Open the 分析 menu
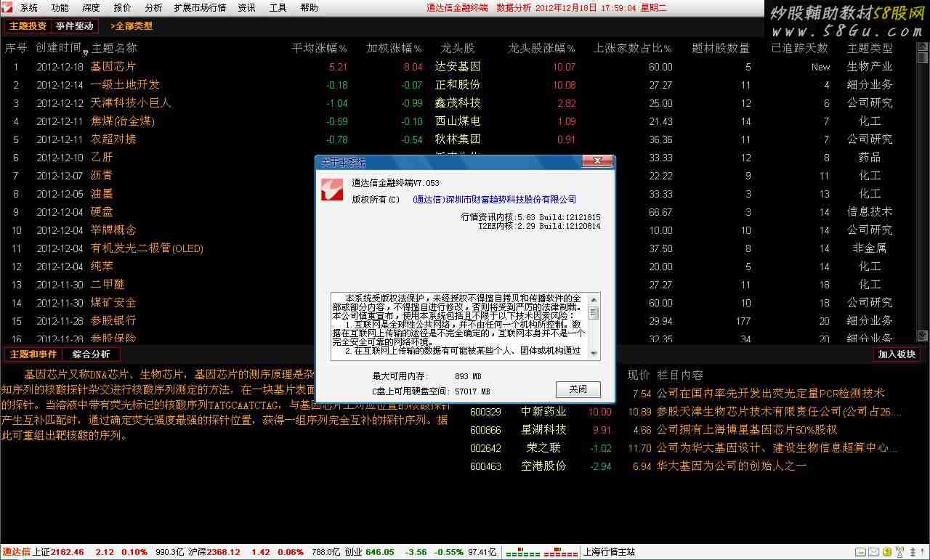The width and height of the screenshot is (930, 560). [153, 8]
